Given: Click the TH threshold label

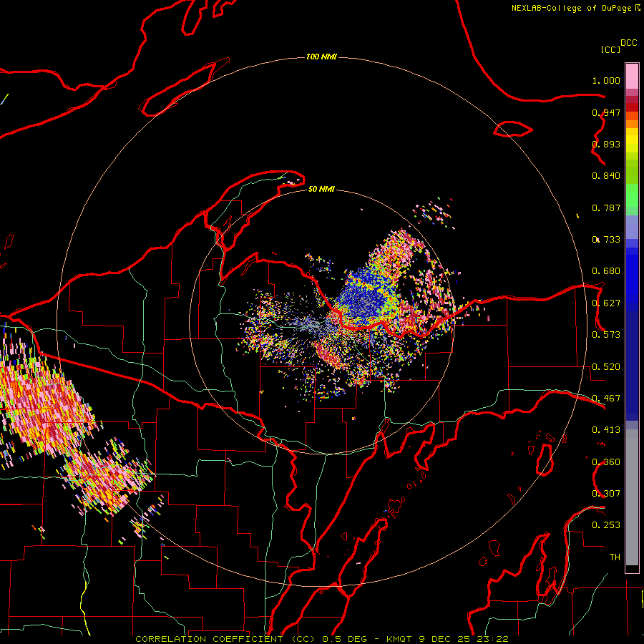Looking at the screenshot, I should point(615,557).
